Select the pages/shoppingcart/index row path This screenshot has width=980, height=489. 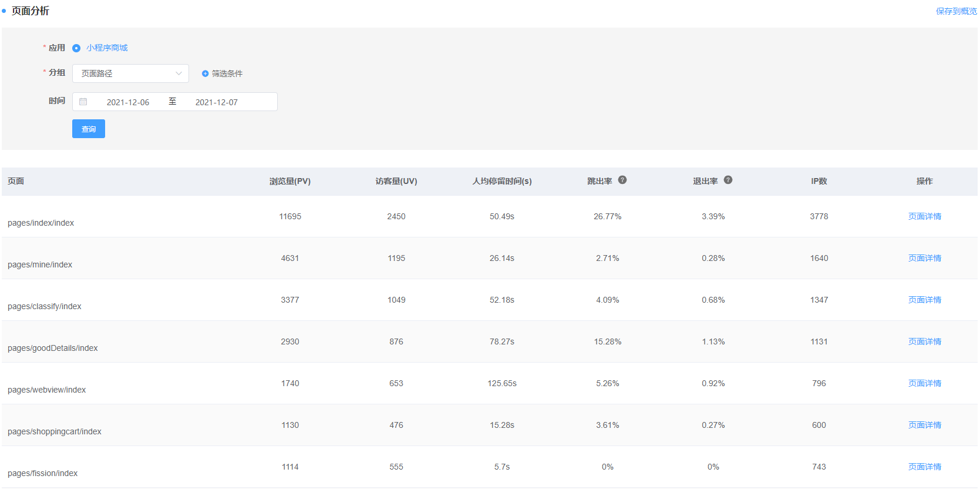[55, 431]
